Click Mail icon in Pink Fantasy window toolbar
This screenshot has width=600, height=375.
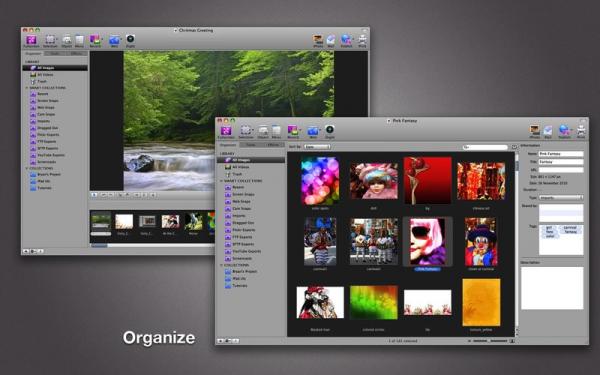(x=548, y=130)
